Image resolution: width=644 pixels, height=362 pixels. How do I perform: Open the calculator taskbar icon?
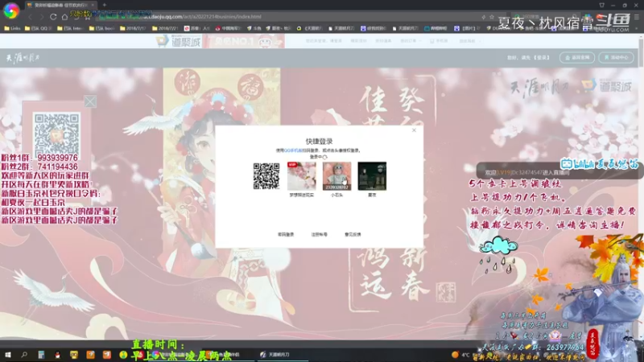coord(41,355)
